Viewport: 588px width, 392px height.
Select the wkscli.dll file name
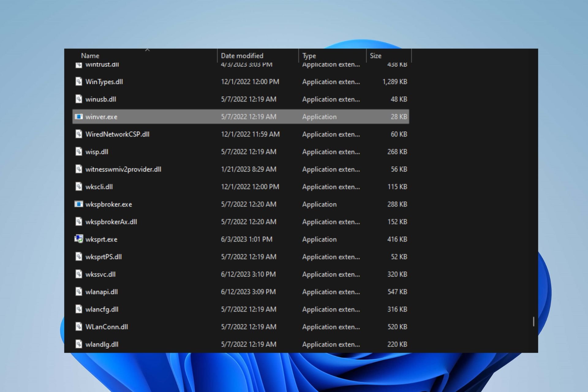tap(99, 187)
